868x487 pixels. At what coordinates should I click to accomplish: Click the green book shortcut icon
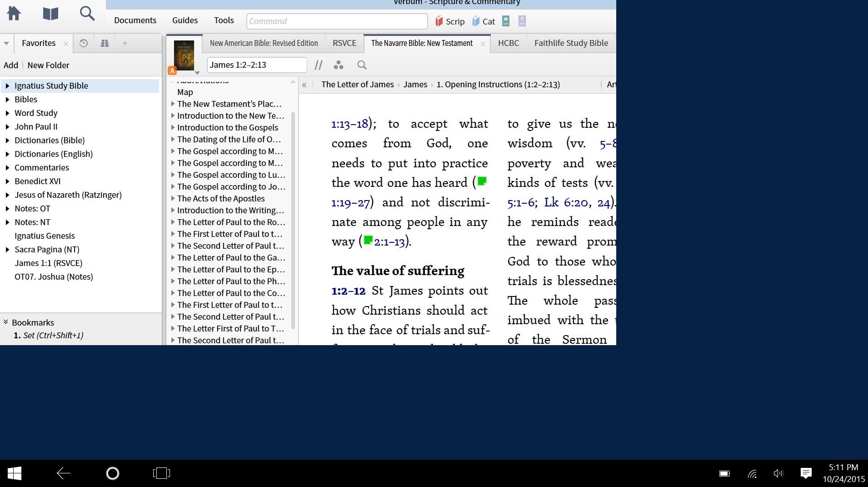point(506,21)
